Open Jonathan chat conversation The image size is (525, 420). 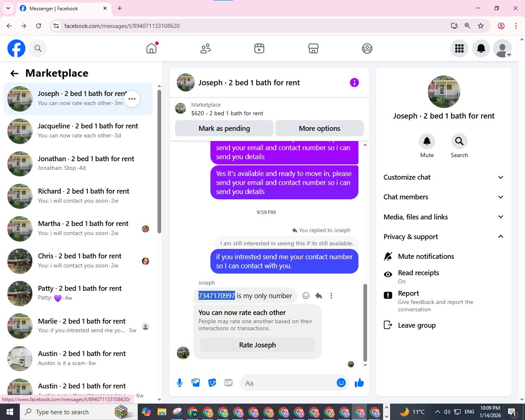(78, 164)
